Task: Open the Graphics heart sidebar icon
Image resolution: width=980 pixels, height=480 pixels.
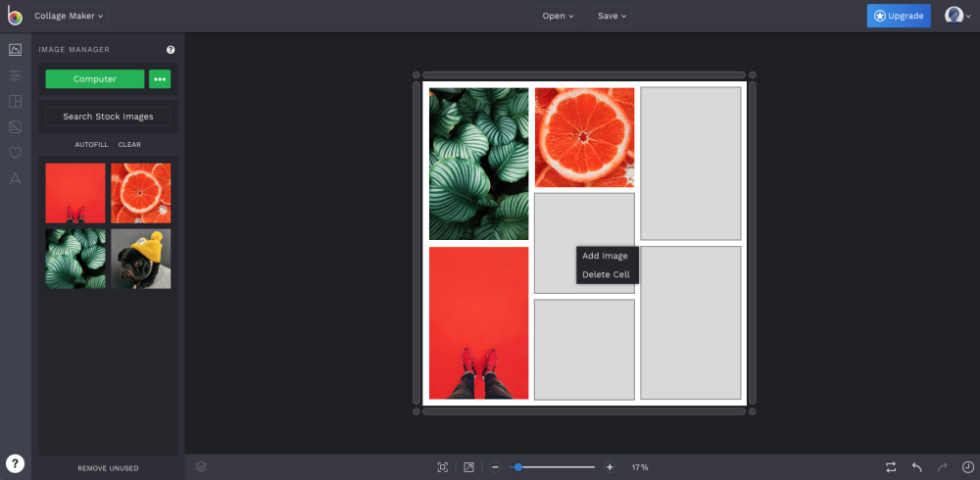Action: pyautogui.click(x=15, y=153)
